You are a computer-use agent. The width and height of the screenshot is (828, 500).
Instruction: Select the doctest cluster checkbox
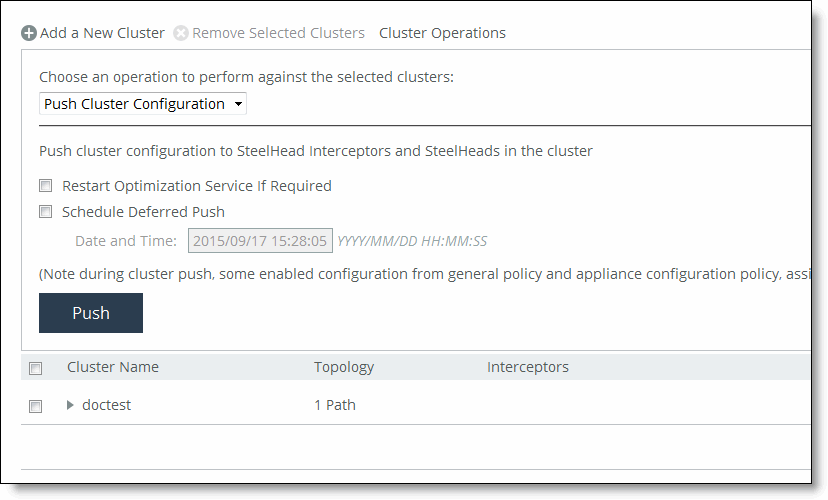(35, 406)
